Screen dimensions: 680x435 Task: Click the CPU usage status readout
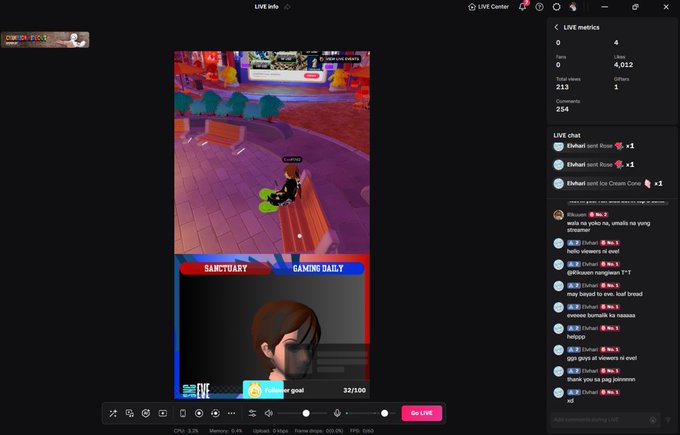click(186, 431)
